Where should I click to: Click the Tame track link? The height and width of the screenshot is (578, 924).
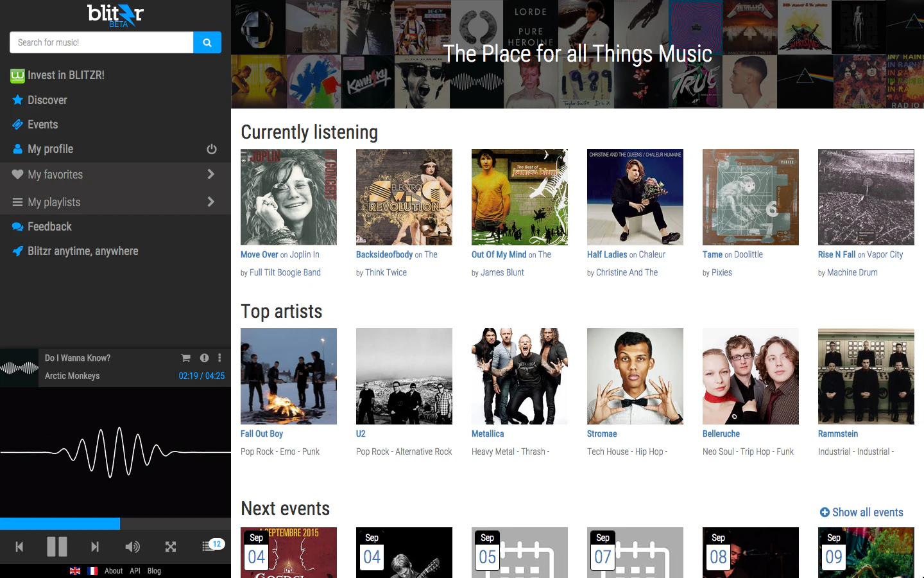712,255
